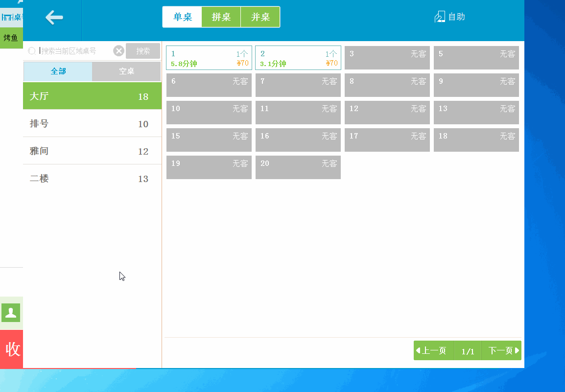Open the 二楼 area list
The image size is (565, 392).
(x=92, y=179)
